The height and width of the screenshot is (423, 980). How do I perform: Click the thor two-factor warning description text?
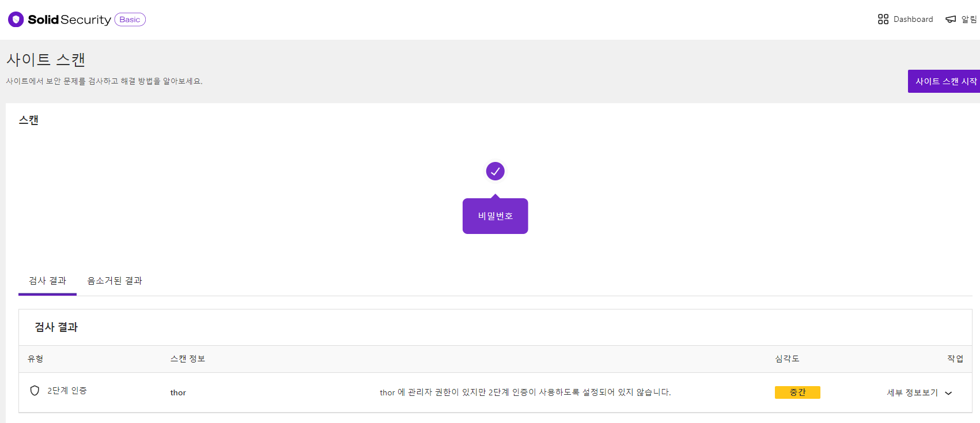coord(525,392)
